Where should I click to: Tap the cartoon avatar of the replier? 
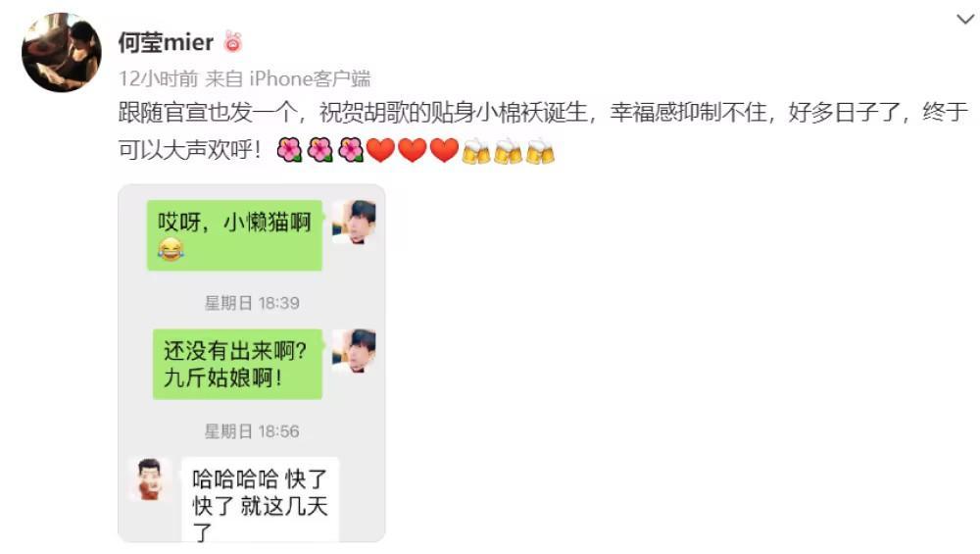click(x=150, y=479)
